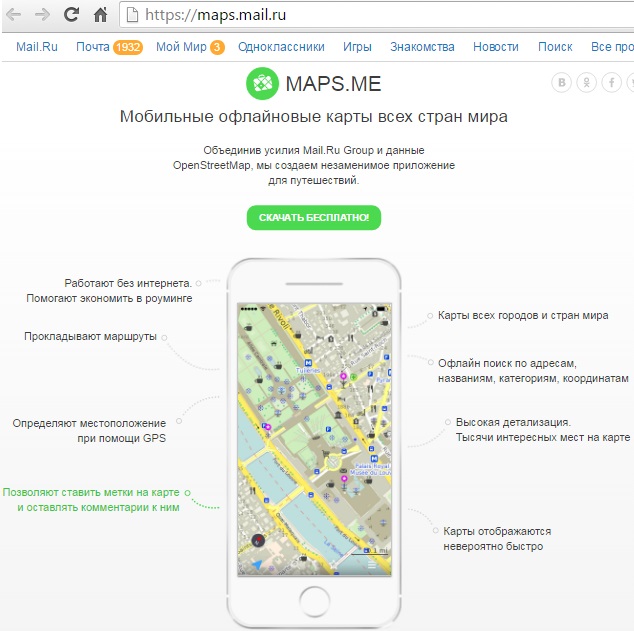Select feature 'Офлайн поиск по адресам'

point(533,371)
